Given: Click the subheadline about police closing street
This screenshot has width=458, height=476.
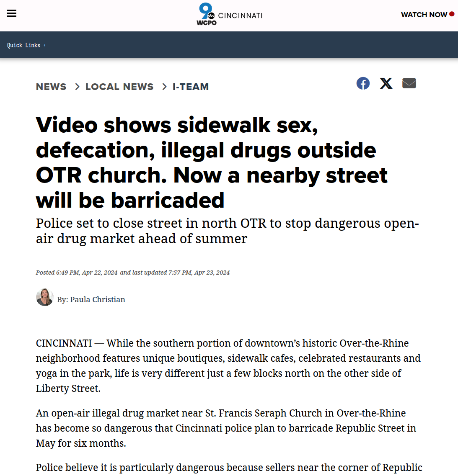Looking at the screenshot, I should click(228, 231).
